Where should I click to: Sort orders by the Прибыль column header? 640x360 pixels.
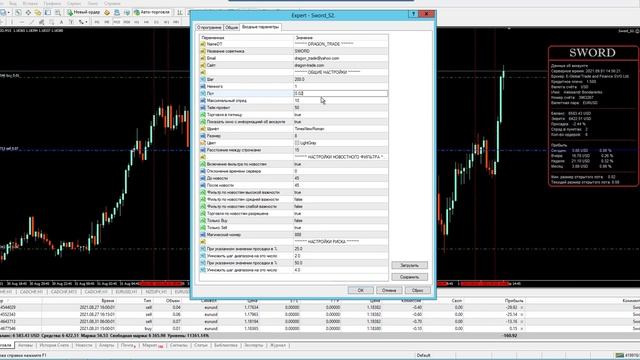click(513, 300)
